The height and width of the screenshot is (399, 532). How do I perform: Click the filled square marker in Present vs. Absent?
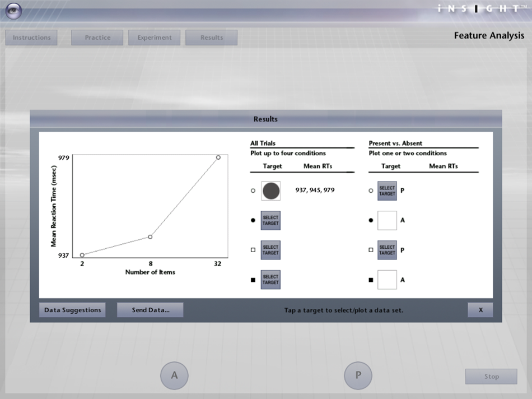tap(371, 280)
